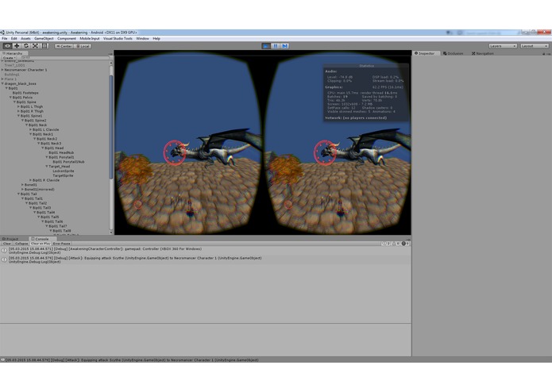
Task: Click the Statistics overlay title
Action: [x=366, y=66]
